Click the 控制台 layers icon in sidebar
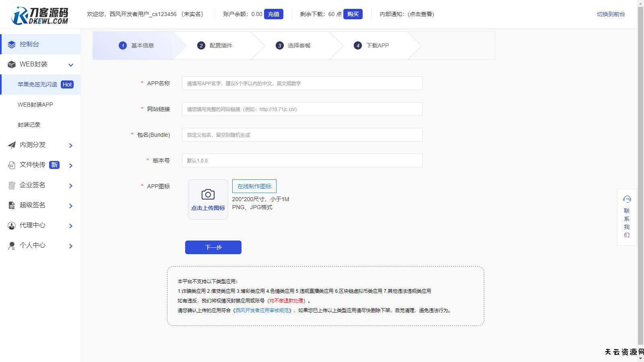 [12, 45]
